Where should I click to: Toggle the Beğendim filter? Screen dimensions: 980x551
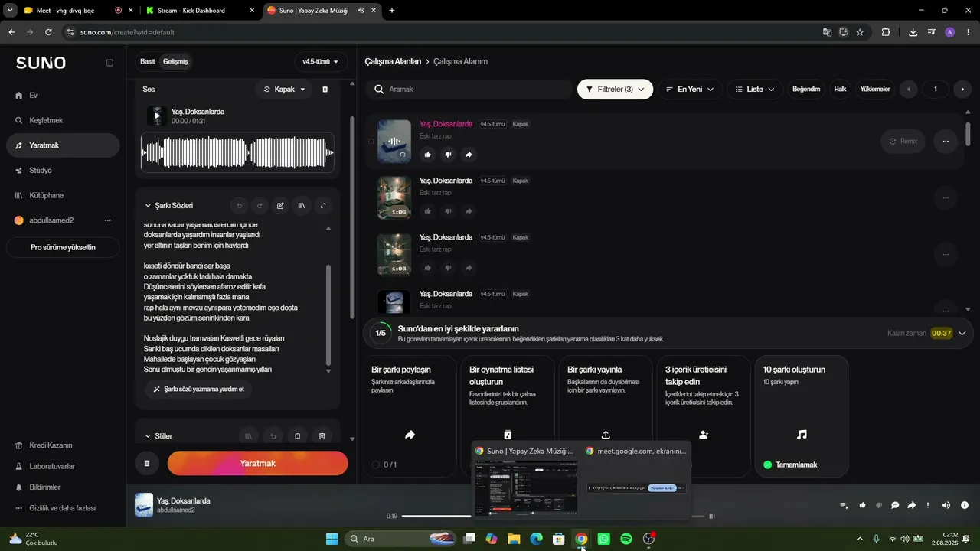[x=806, y=90]
